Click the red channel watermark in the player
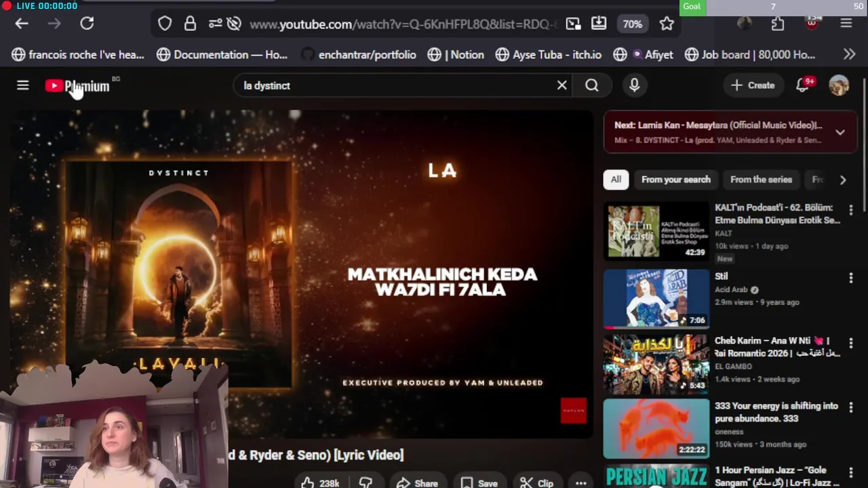 [x=574, y=411]
